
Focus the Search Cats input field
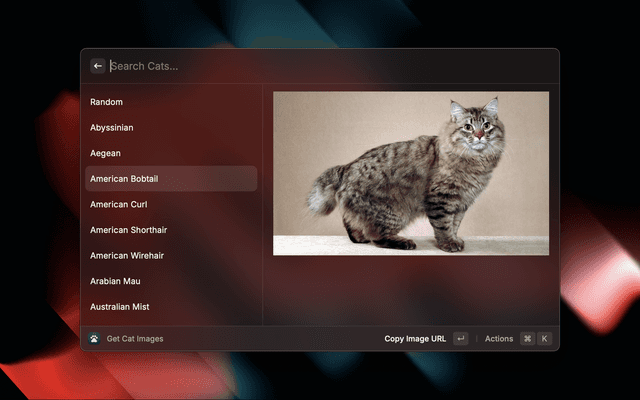pos(300,66)
